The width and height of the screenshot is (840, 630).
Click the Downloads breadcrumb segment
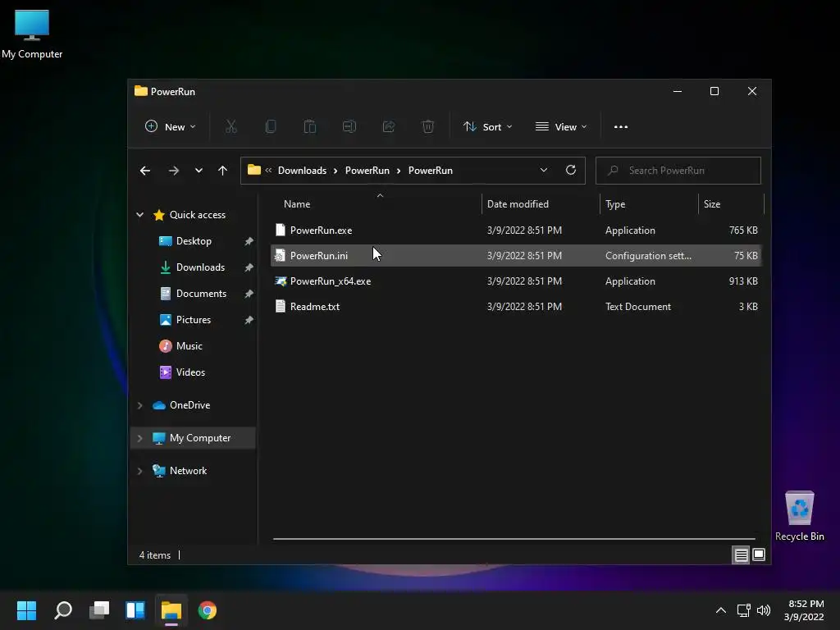point(302,171)
